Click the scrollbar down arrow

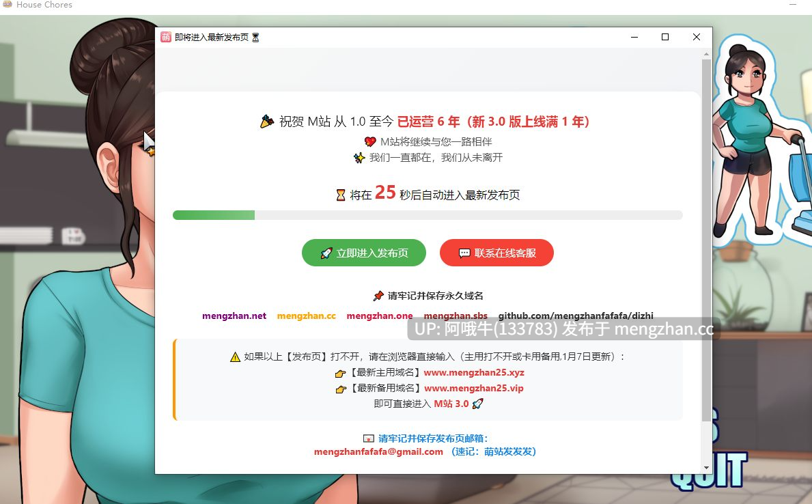706,468
